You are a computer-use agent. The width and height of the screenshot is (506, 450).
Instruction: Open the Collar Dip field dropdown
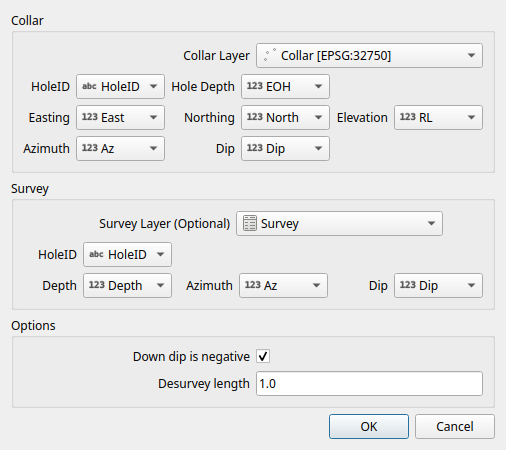click(x=285, y=148)
